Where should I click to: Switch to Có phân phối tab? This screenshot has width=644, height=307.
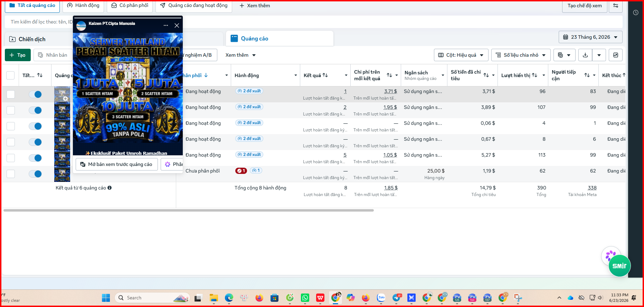click(130, 6)
